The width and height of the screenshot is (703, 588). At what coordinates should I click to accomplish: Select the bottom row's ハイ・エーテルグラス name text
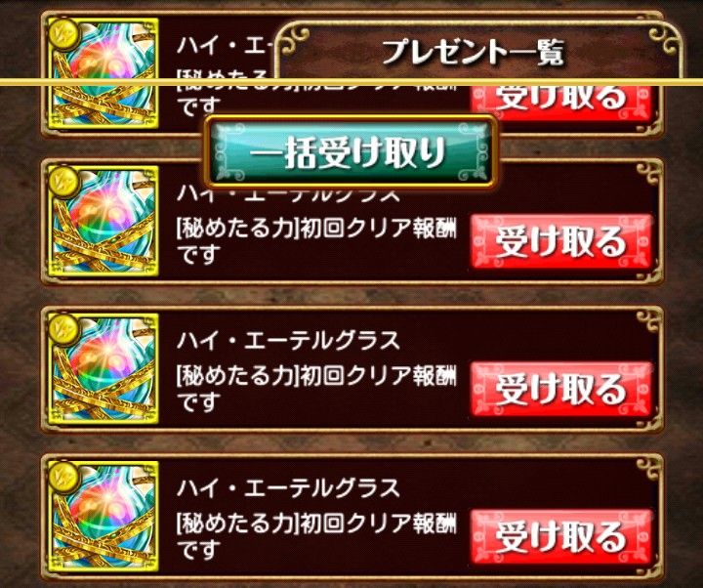288,488
